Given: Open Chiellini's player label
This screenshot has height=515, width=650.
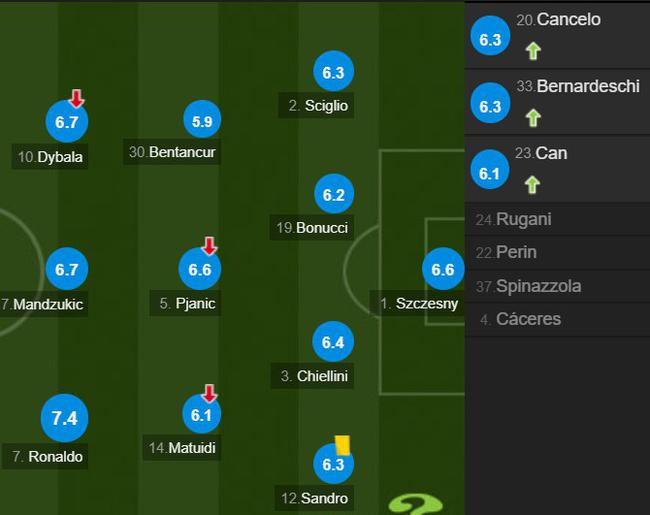Looking at the screenshot, I should 316,377.
